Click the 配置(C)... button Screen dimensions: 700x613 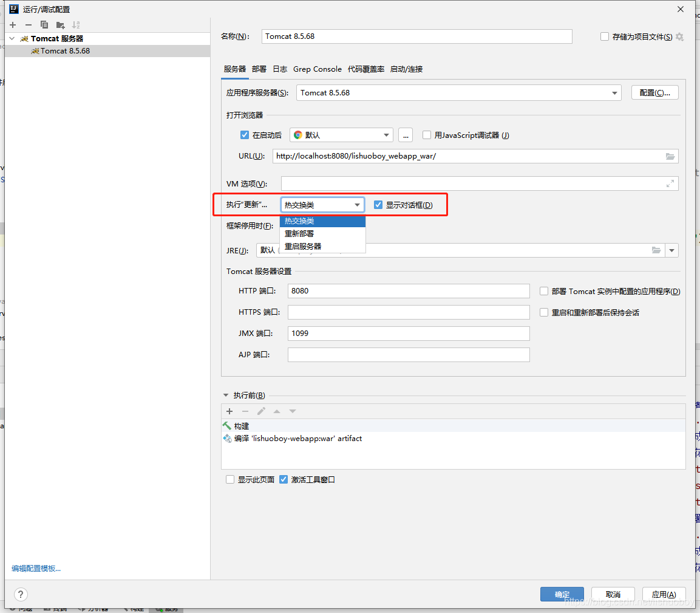tap(655, 92)
